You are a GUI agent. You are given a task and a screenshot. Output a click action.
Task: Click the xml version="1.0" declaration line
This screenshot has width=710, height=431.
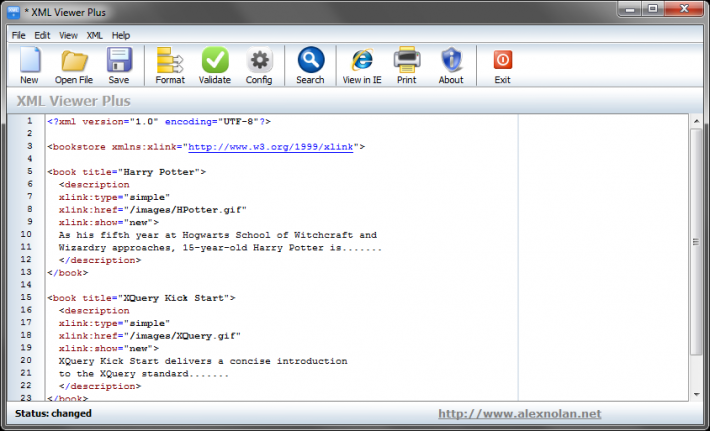(x=159, y=122)
